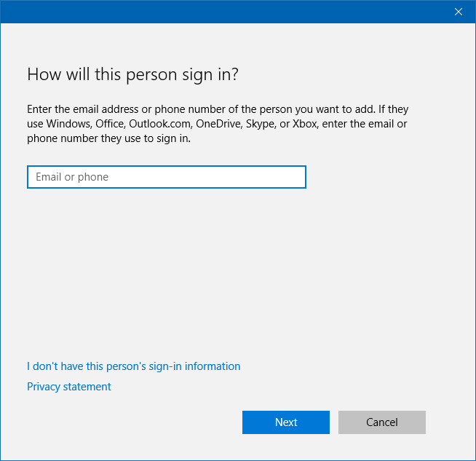This screenshot has height=461, width=476.
Task: Open the Privacy statement link
Action: 69,387
